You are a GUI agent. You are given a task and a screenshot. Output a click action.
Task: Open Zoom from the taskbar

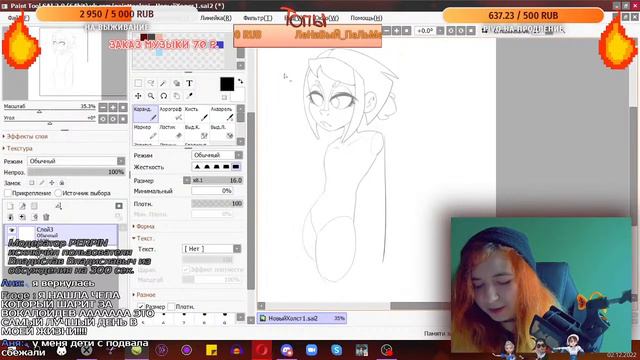pyautogui.click(x=311, y=350)
